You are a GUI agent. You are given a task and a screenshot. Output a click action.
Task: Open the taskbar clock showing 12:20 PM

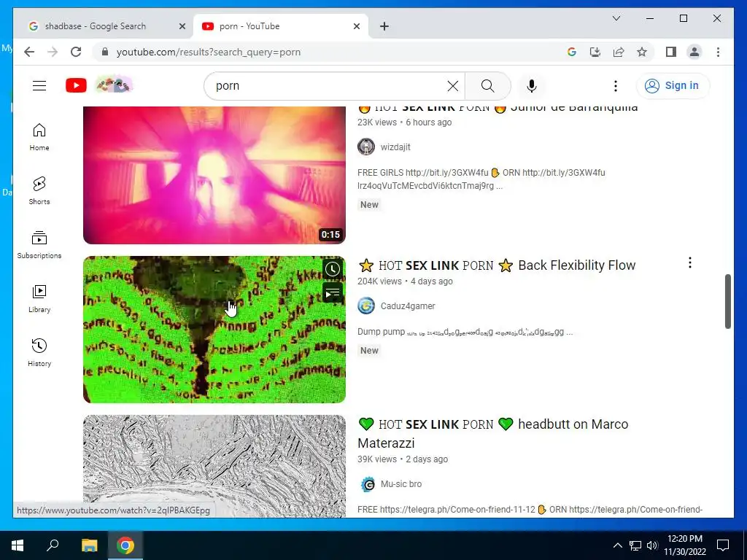[x=685, y=545]
